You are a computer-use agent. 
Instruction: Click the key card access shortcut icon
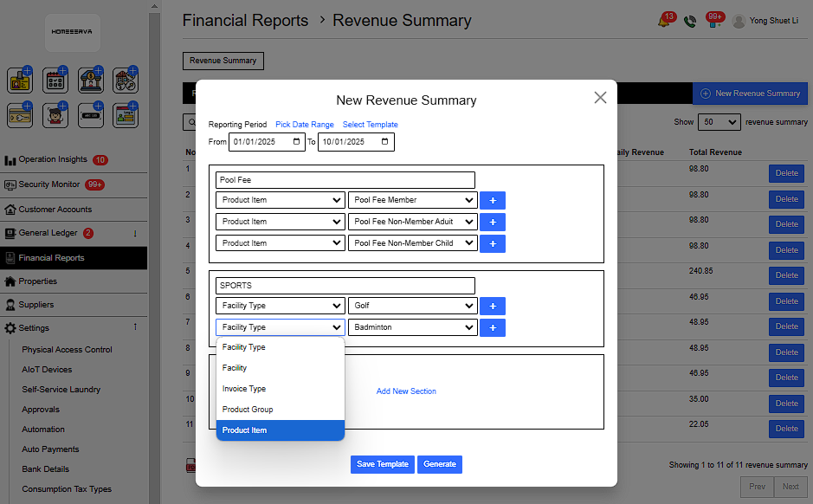coord(21,115)
